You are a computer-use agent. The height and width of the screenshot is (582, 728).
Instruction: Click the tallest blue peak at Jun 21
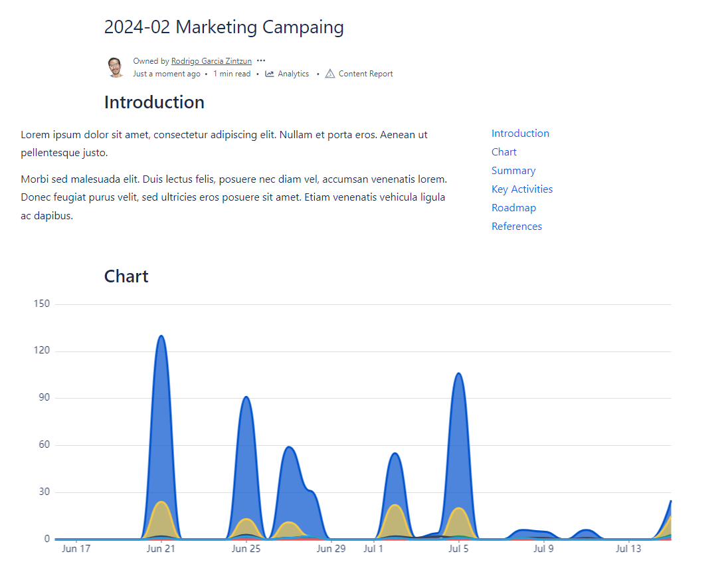pos(161,336)
